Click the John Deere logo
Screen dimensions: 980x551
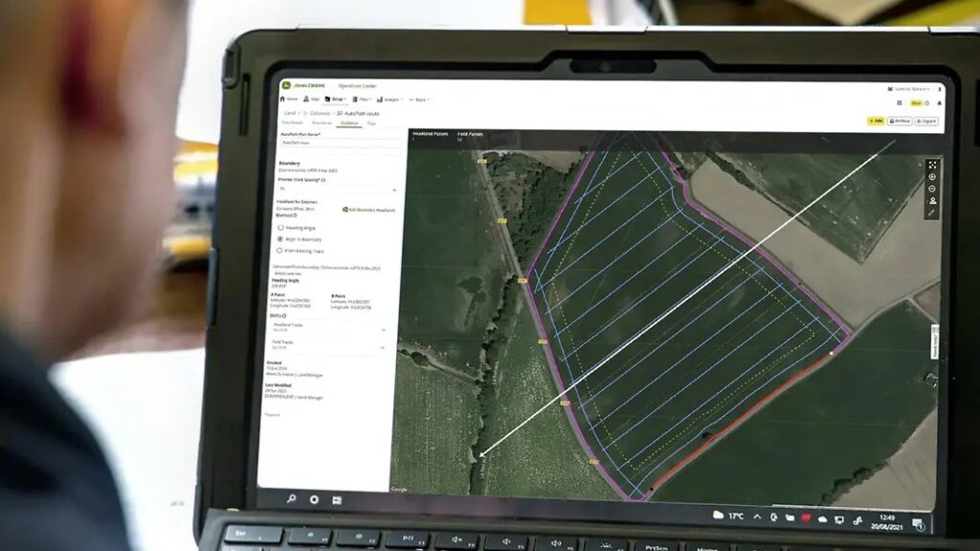[x=303, y=85]
